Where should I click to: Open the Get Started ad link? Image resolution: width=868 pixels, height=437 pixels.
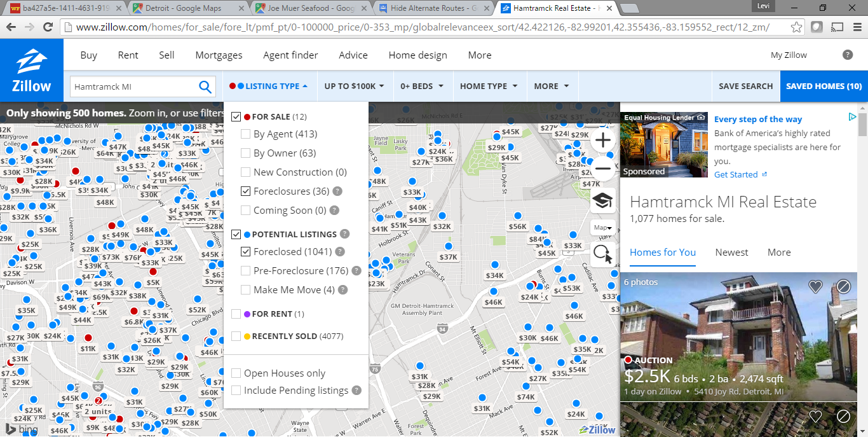click(x=736, y=174)
